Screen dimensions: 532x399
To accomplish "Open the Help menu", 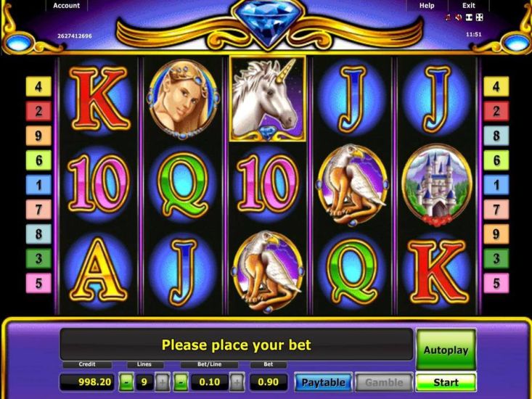I will tap(427, 5).
